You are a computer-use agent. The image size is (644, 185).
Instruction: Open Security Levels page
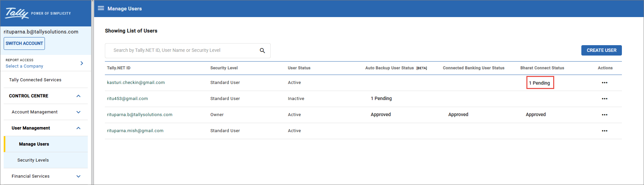click(33, 160)
